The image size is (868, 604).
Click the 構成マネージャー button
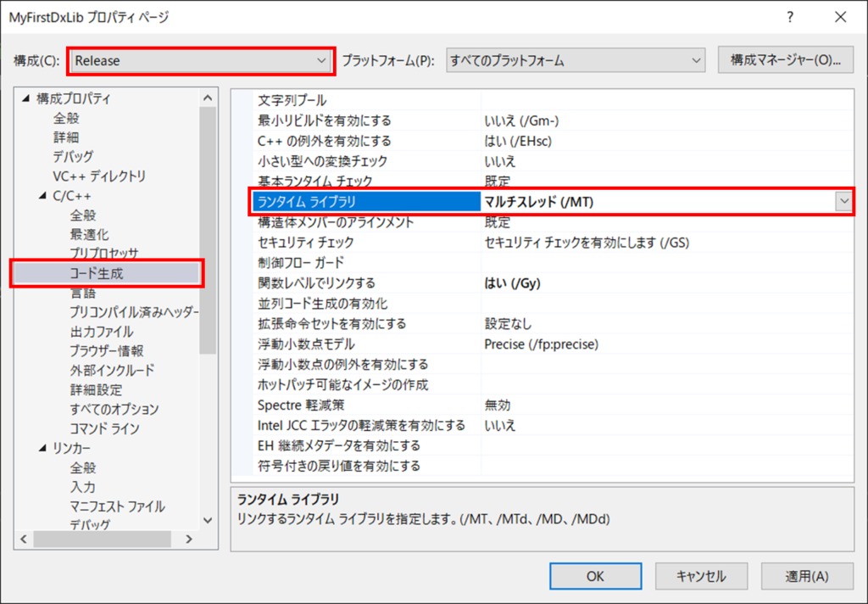coord(785,60)
